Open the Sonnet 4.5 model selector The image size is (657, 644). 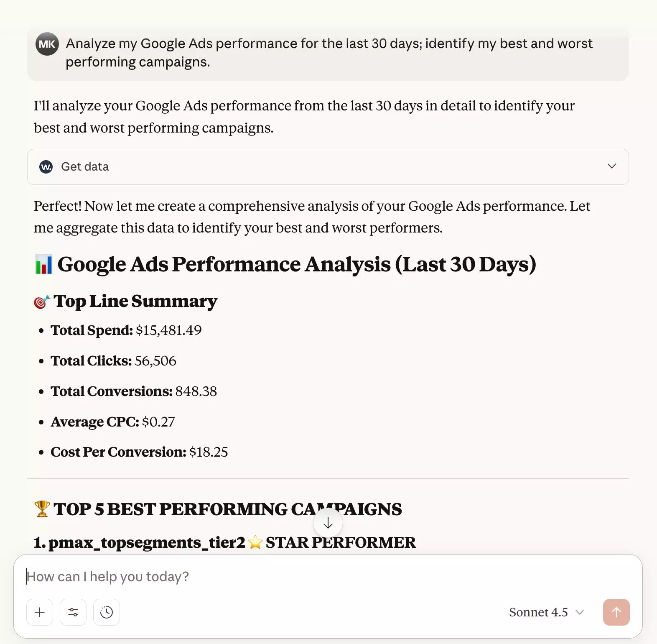546,612
